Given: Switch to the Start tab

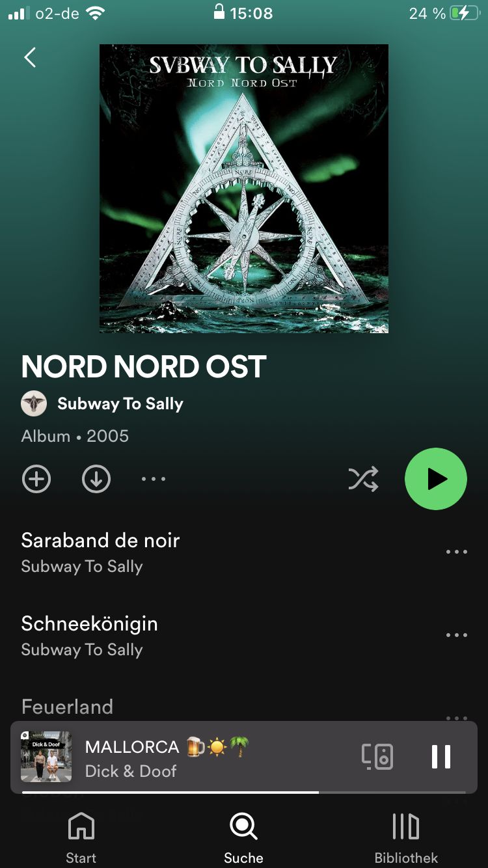Looking at the screenshot, I should [81, 839].
